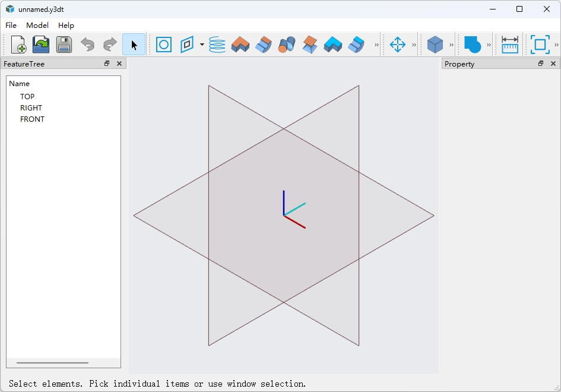Click the New document icon
The height and width of the screenshot is (392, 561).
18,45
